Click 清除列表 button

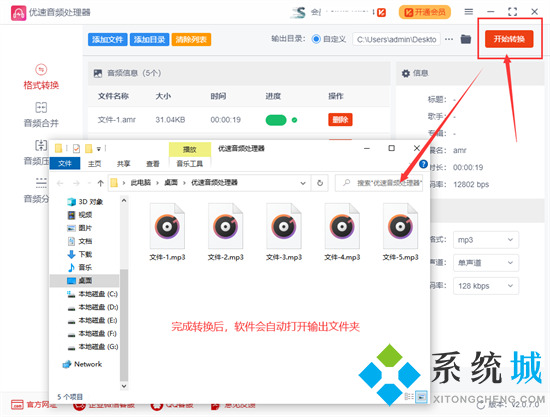191,39
